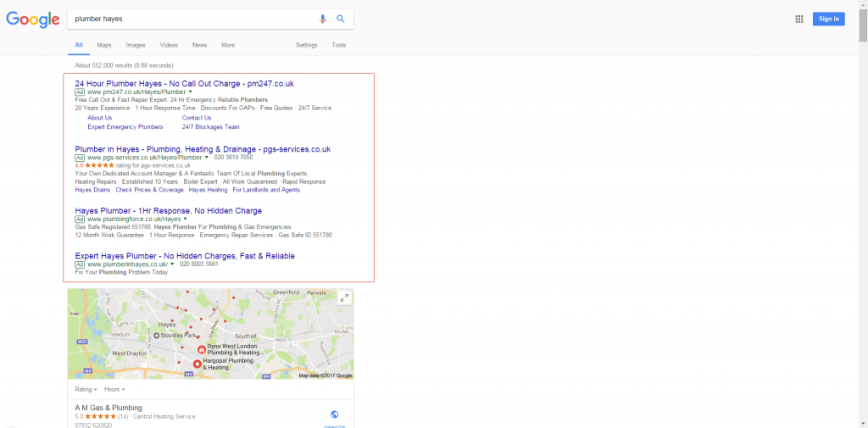Open 24/7 Blockages Team sitelink

point(211,127)
